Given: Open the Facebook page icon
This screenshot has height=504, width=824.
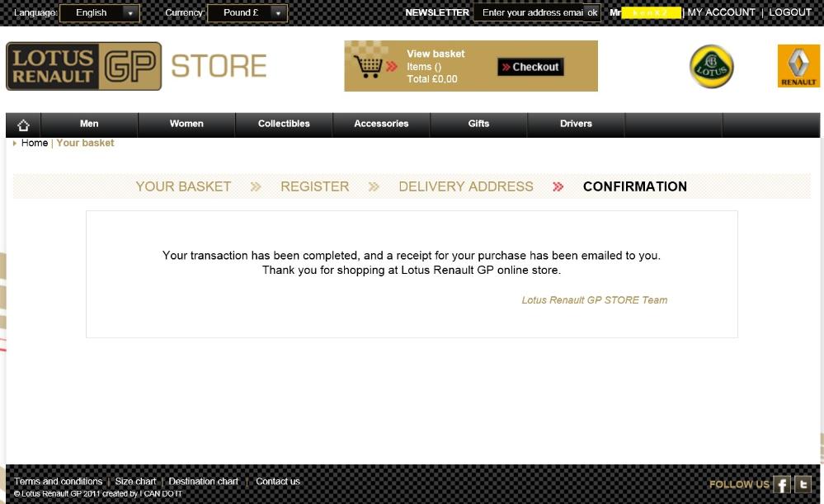Looking at the screenshot, I should (782, 484).
